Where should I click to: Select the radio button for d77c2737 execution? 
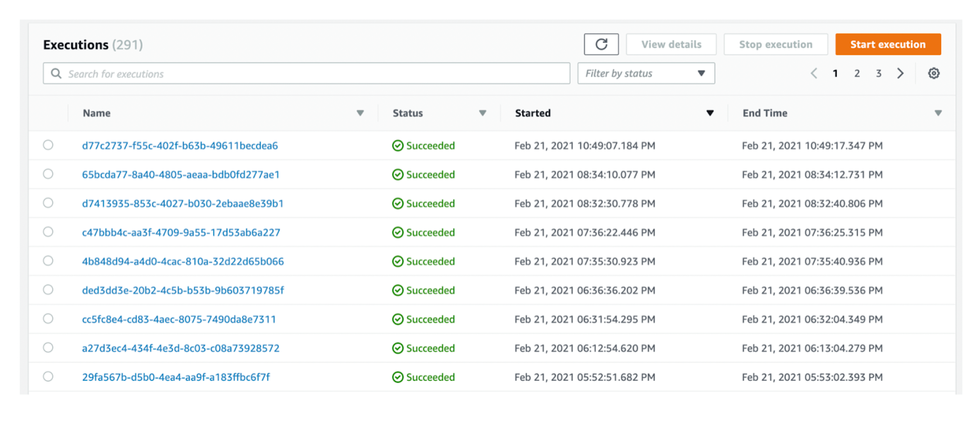[x=48, y=145]
